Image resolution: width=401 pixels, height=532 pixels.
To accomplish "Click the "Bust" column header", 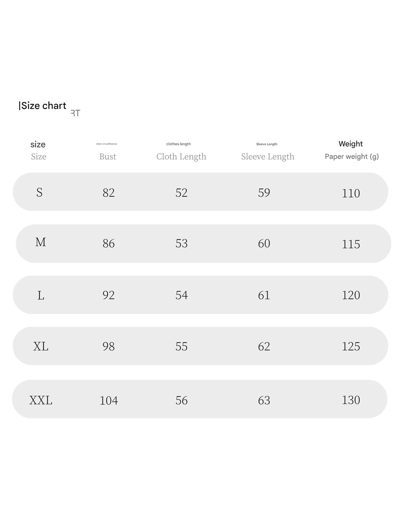I will 107,156.
